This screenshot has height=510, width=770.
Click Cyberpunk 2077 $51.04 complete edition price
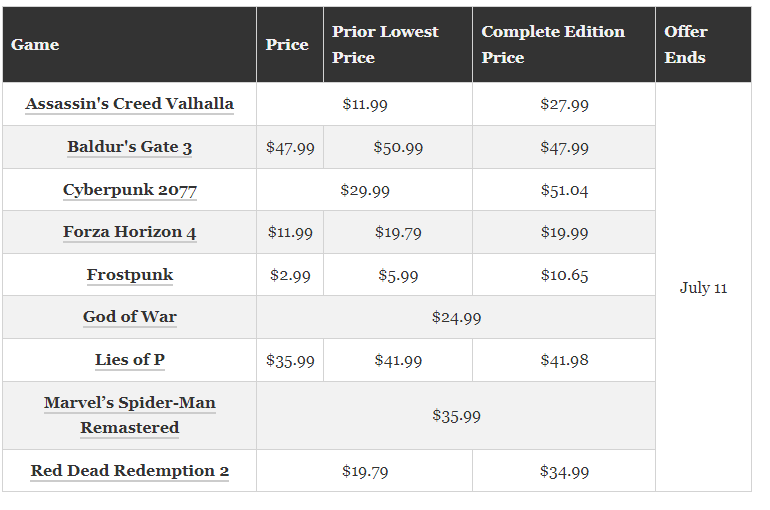tap(564, 190)
